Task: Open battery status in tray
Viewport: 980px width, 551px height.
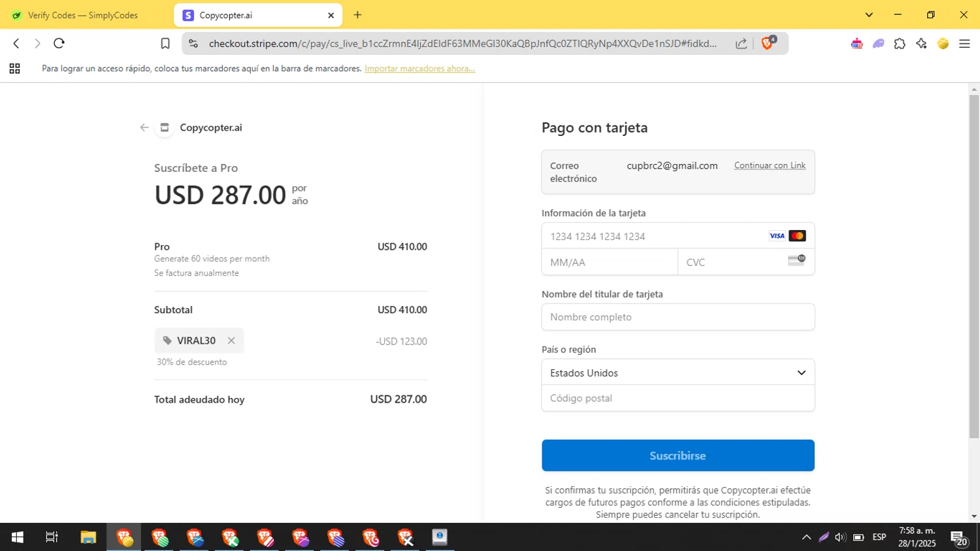Action: 858,537
